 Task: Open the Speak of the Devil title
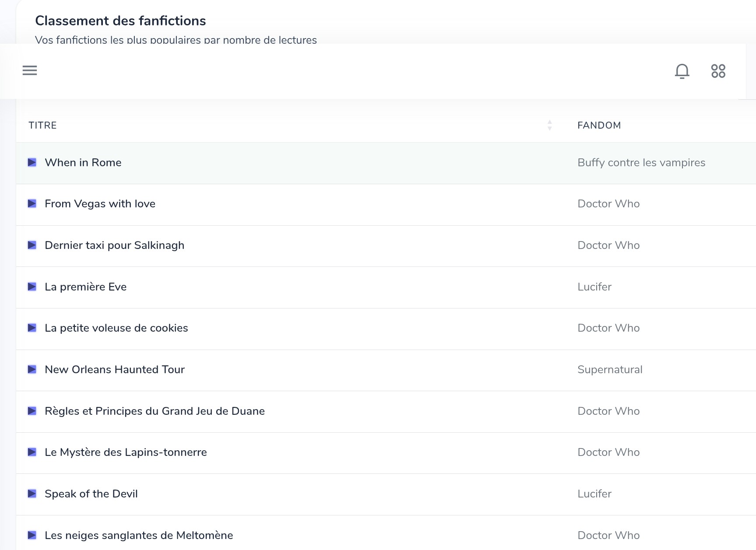coord(91,494)
